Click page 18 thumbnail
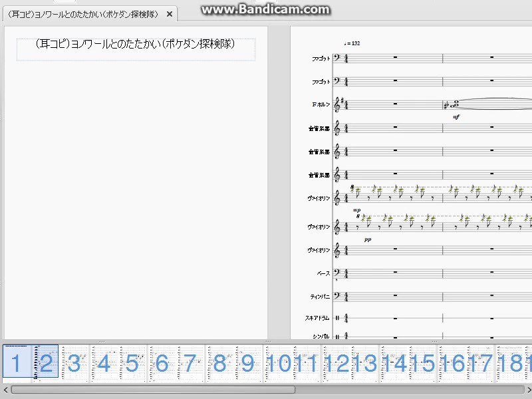532x399 pixels. pyautogui.click(x=511, y=362)
